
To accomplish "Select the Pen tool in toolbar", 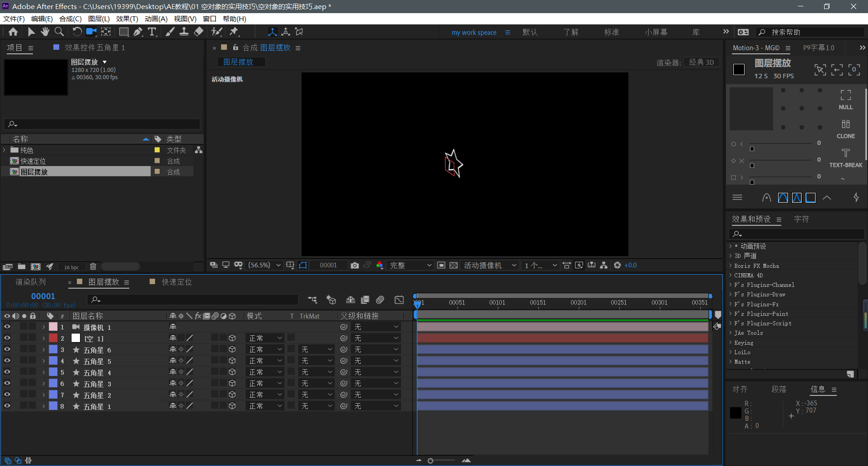I will [x=138, y=32].
